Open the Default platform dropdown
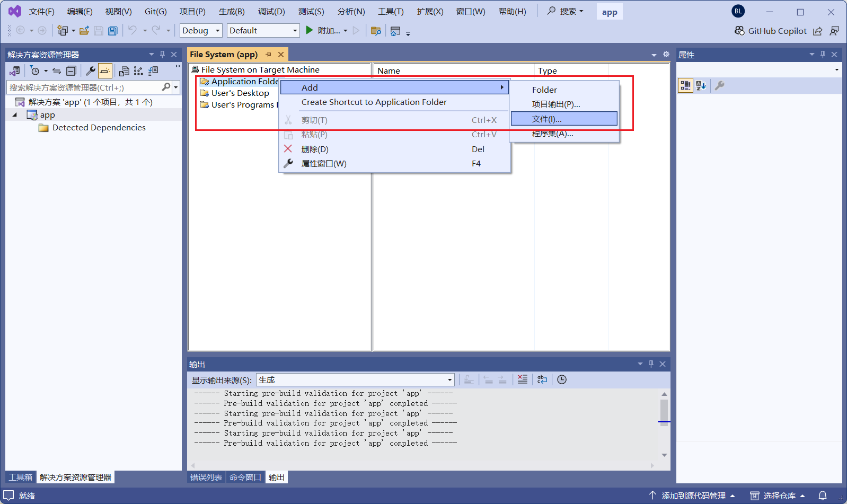 pyautogui.click(x=263, y=31)
